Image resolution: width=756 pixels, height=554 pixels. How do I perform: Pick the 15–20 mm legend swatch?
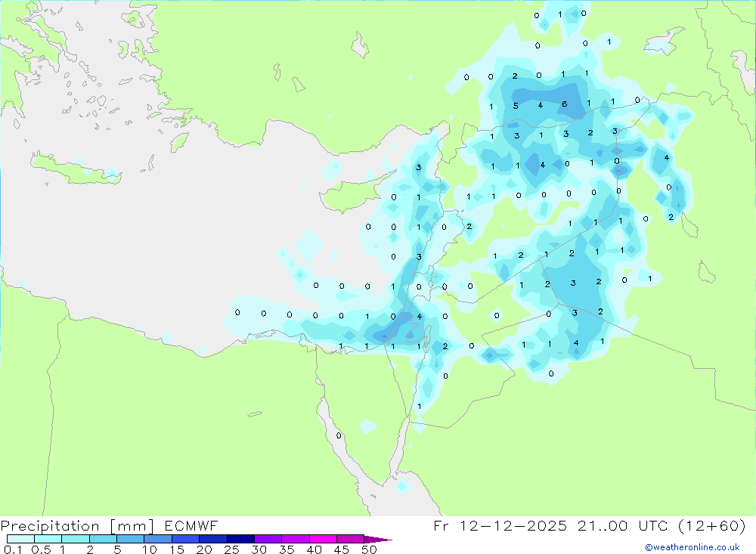pos(186,539)
